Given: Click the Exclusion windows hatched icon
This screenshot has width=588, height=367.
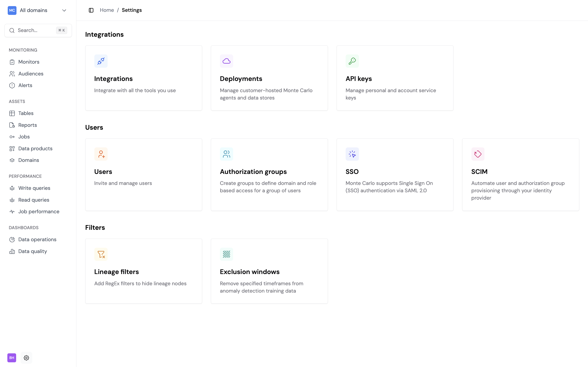Looking at the screenshot, I should tap(226, 254).
